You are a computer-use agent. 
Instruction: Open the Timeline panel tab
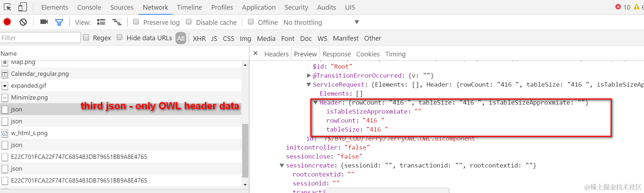click(189, 7)
